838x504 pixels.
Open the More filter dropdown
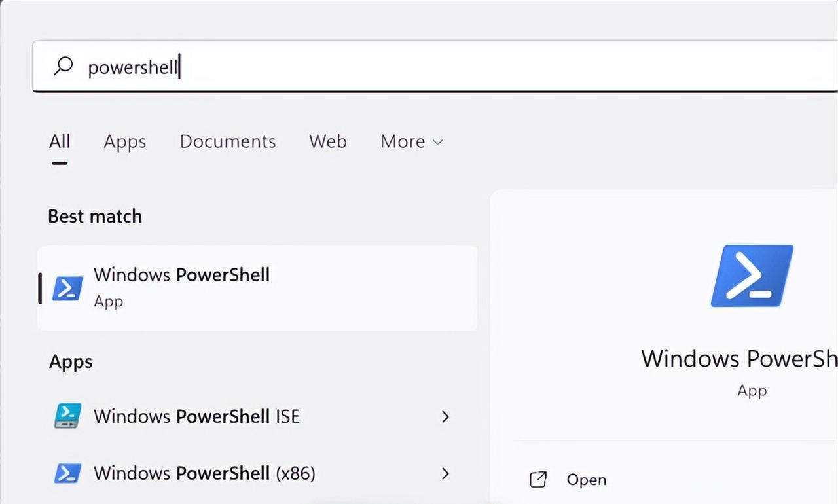point(411,141)
